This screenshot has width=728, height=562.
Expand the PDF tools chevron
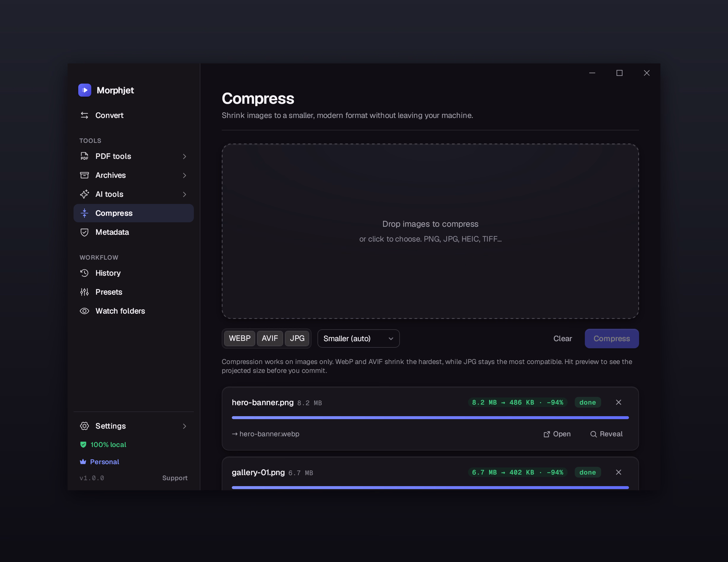(x=184, y=156)
